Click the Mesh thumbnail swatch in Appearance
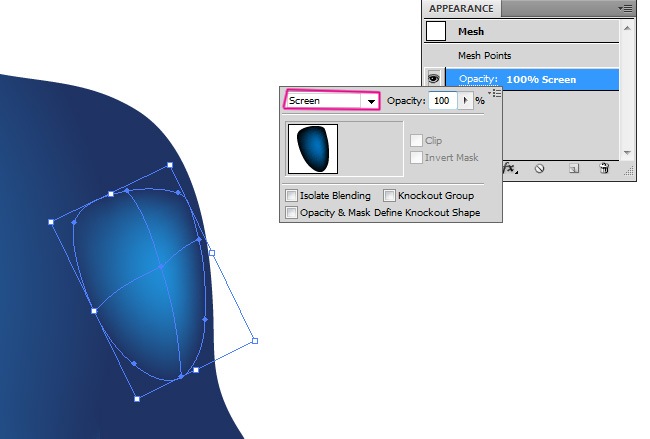The height and width of the screenshot is (439, 650). coord(435,31)
